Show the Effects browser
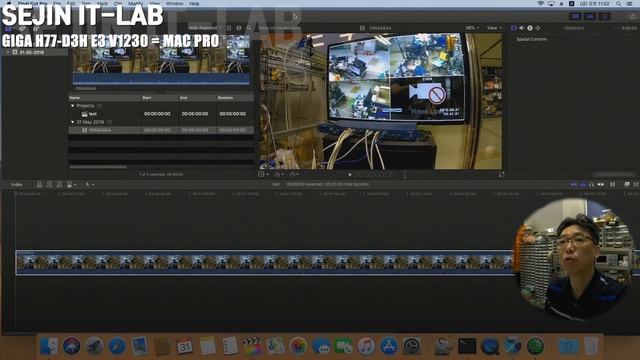This screenshot has height=360, width=640. coord(627,184)
